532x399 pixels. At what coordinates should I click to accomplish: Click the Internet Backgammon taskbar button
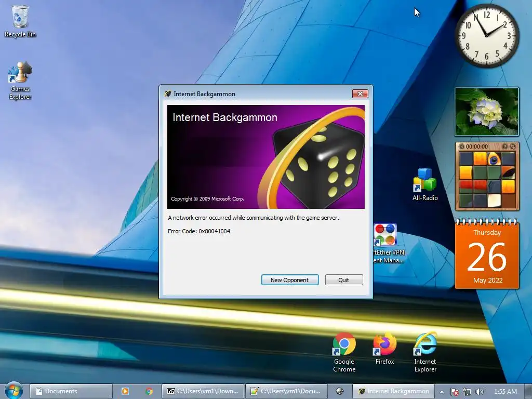393,391
